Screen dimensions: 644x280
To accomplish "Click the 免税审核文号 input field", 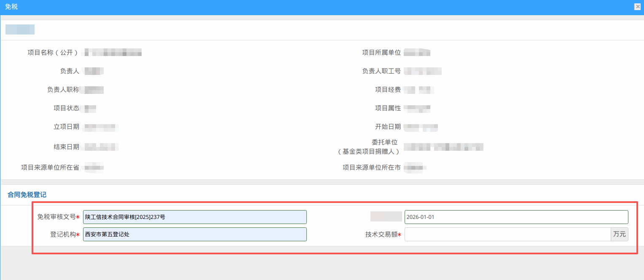I will click(195, 217).
